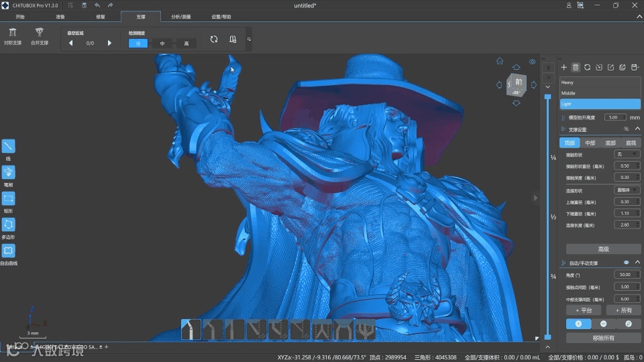The width and height of the screenshot is (644, 362).
Task: Open the 连接形状 dropdown
Action: pos(627,190)
